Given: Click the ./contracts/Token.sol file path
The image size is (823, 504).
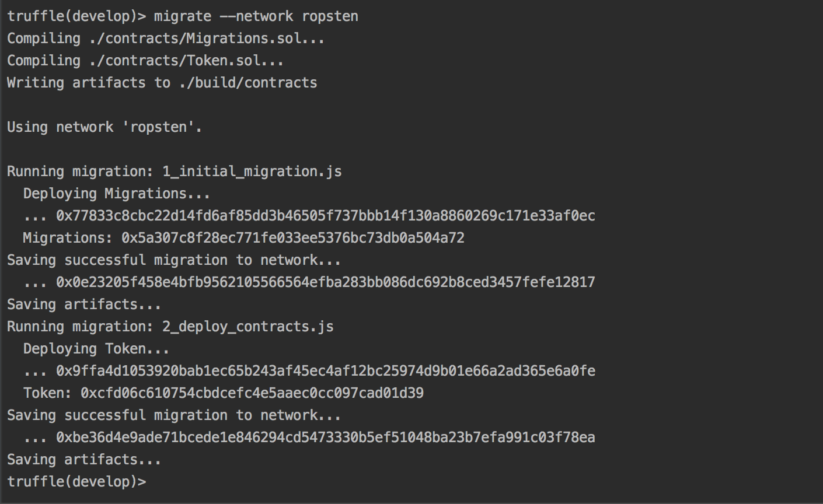Looking at the screenshot, I should click(x=186, y=61).
